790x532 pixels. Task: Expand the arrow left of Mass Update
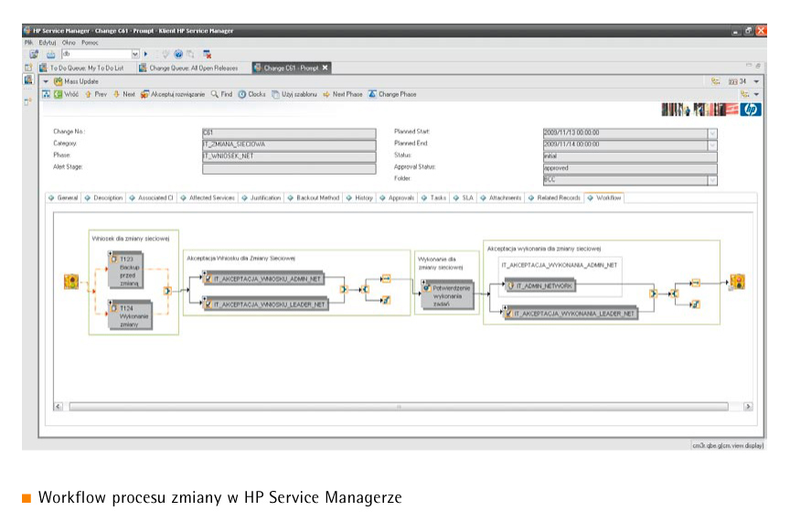(46, 81)
